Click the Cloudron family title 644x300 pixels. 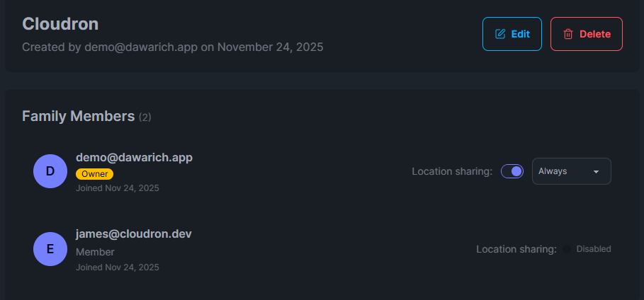pyautogui.click(x=60, y=23)
